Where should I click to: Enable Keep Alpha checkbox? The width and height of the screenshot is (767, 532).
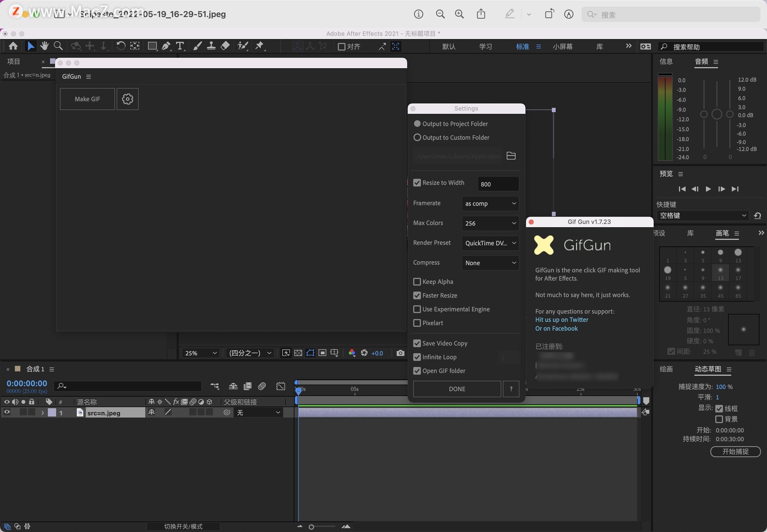(417, 282)
